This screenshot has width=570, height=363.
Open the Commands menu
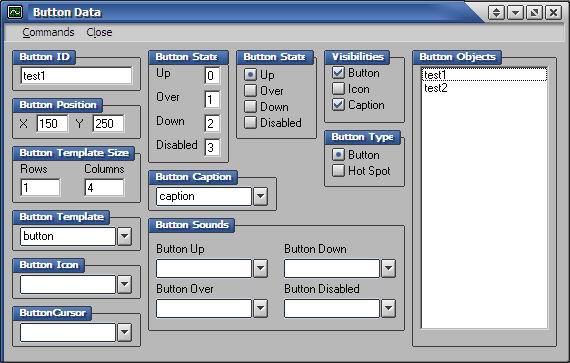pos(48,32)
